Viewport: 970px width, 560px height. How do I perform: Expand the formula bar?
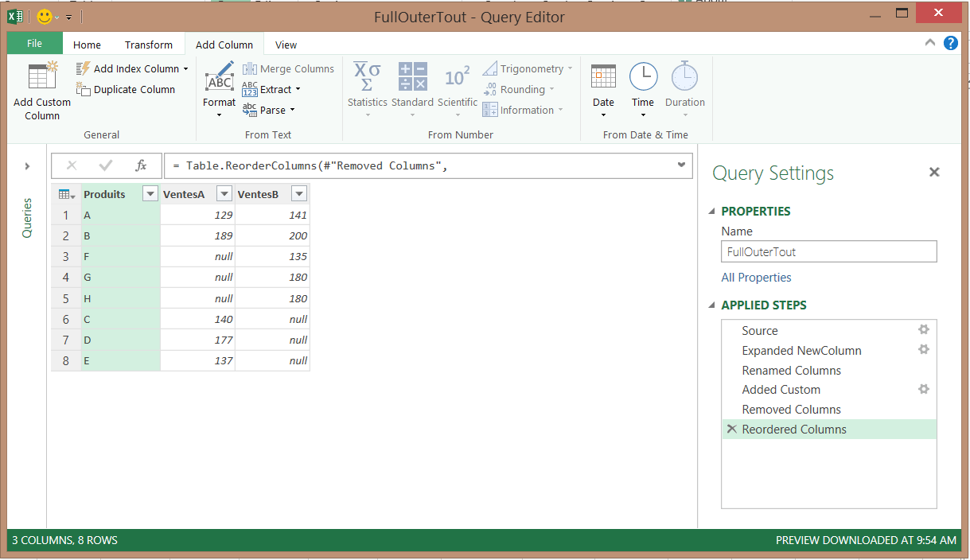point(681,165)
